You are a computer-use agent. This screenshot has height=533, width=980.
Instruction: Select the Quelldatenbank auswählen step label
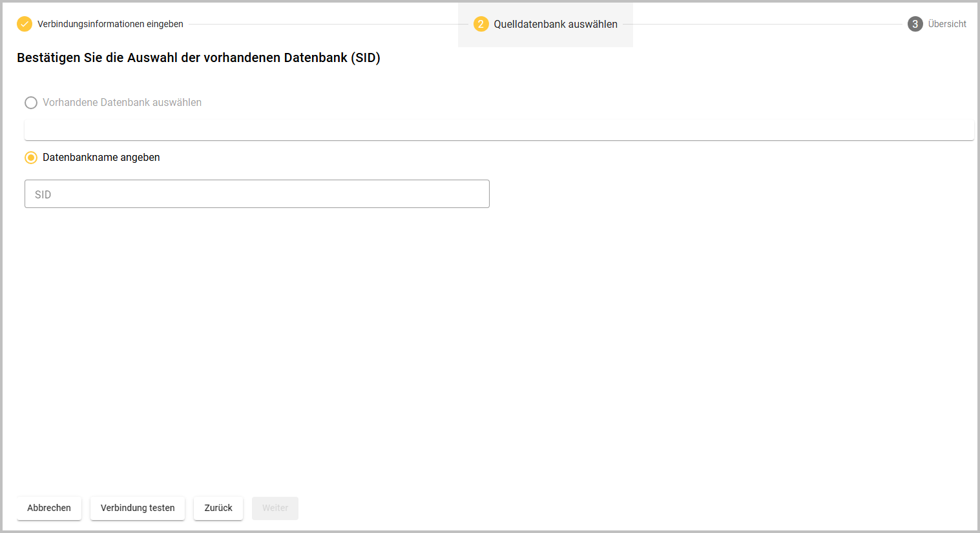tap(556, 24)
